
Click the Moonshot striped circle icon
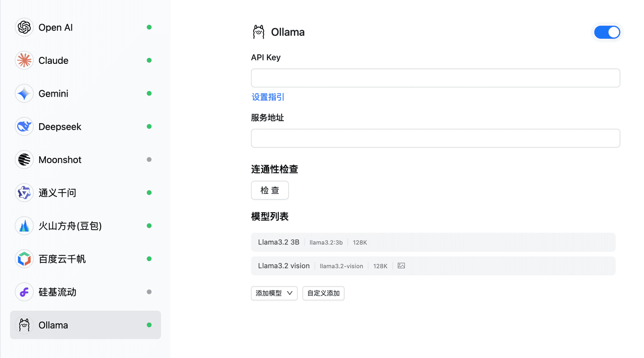(24, 160)
